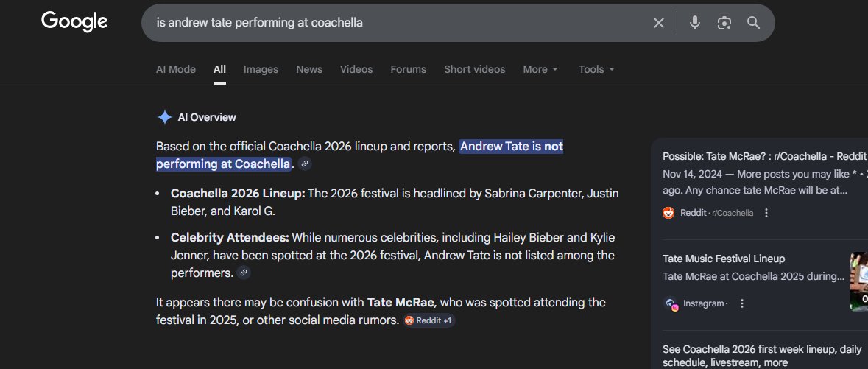
Task: Switch to AI Mode tab
Action: click(175, 69)
